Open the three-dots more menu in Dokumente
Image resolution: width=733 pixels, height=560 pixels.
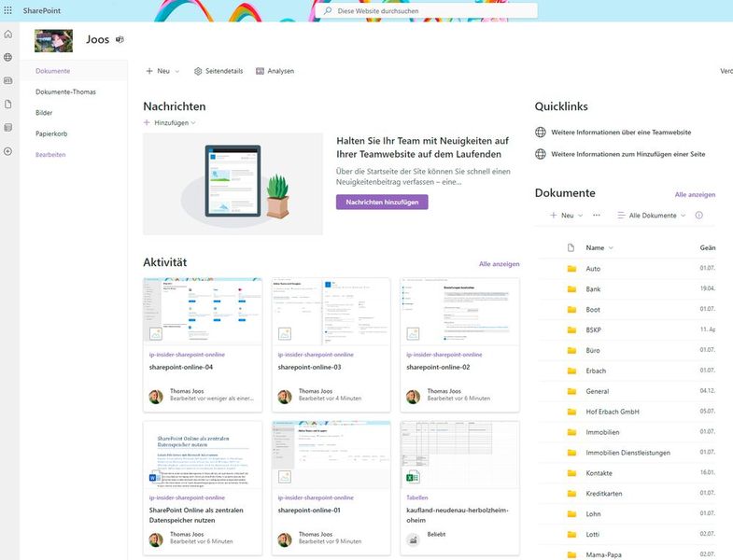click(597, 216)
